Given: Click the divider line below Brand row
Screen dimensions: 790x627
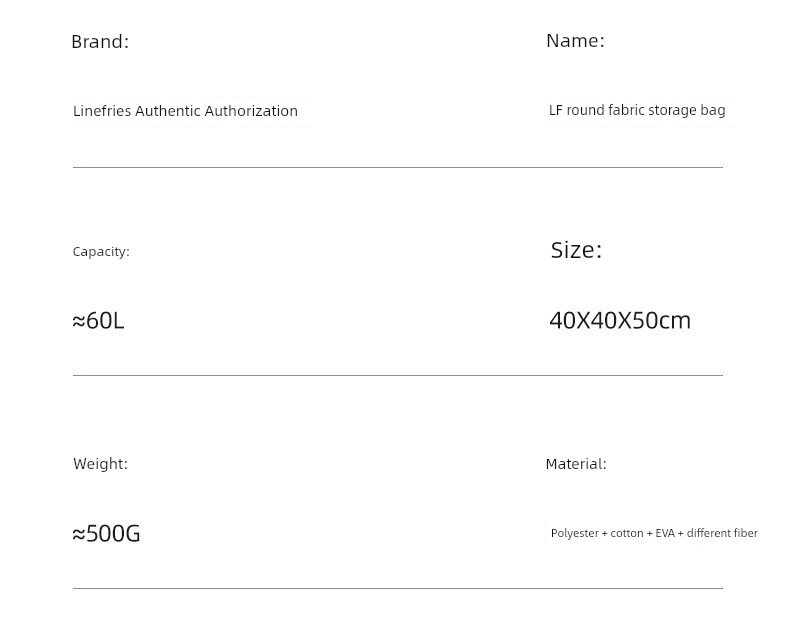Looking at the screenshot, I should tap(398, 167).
